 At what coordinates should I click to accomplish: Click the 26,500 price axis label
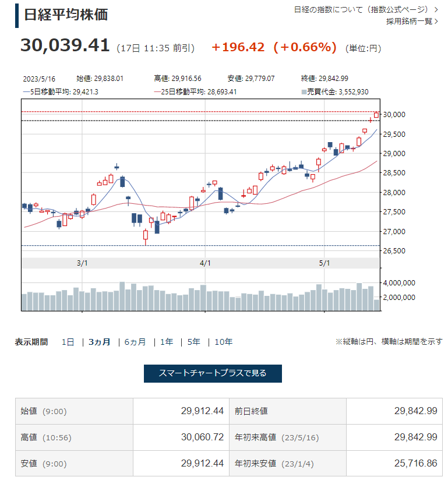click(394, 250)
